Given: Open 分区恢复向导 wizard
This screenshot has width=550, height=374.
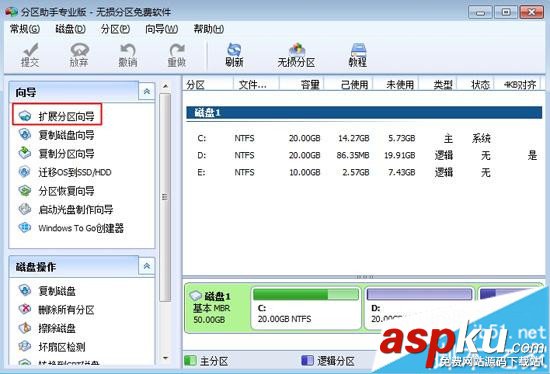Looking at the screenshot, I should [56, 191].
